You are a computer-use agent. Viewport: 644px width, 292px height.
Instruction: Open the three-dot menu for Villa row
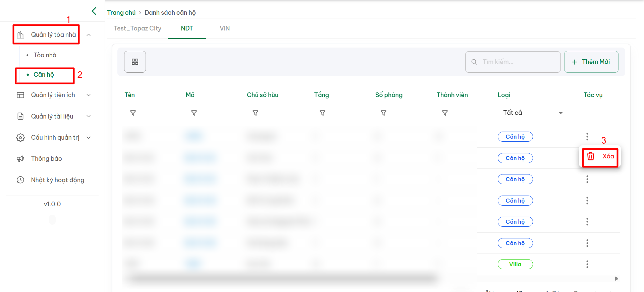(587, 264)
